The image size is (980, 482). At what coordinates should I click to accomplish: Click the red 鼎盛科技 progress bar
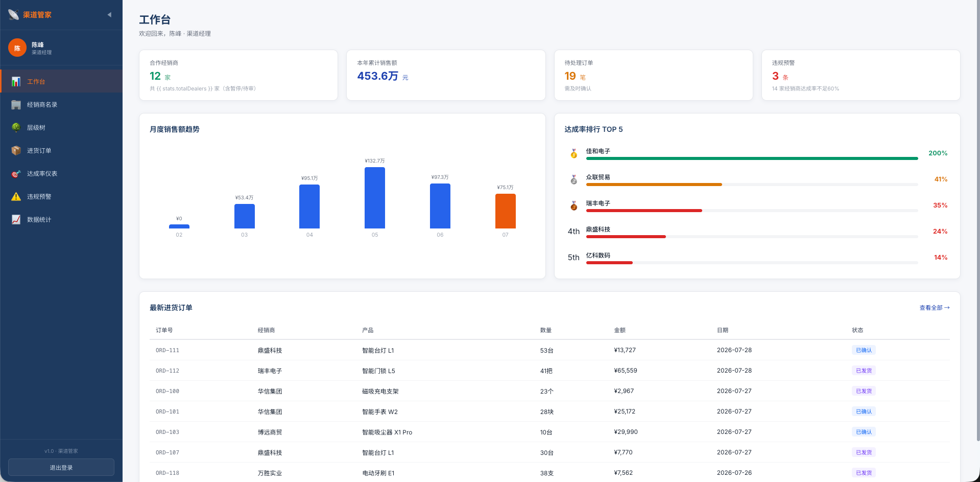626,237
